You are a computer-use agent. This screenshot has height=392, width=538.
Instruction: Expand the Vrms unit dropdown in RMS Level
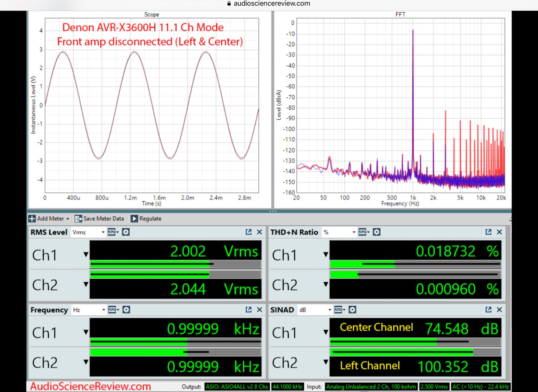coord(103,232)
